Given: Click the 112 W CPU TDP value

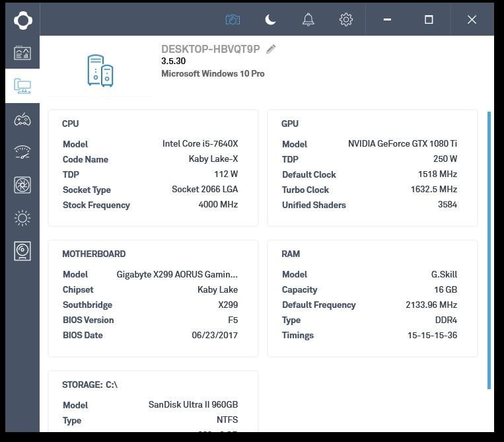Looking at the screenshot, I should (x=226, y=174).
